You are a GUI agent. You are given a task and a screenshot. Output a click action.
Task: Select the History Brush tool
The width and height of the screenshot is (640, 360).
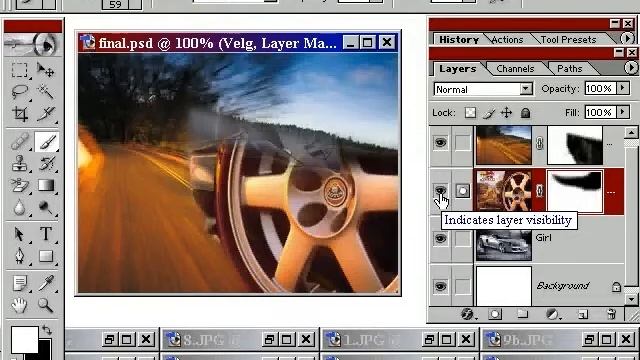46,164
